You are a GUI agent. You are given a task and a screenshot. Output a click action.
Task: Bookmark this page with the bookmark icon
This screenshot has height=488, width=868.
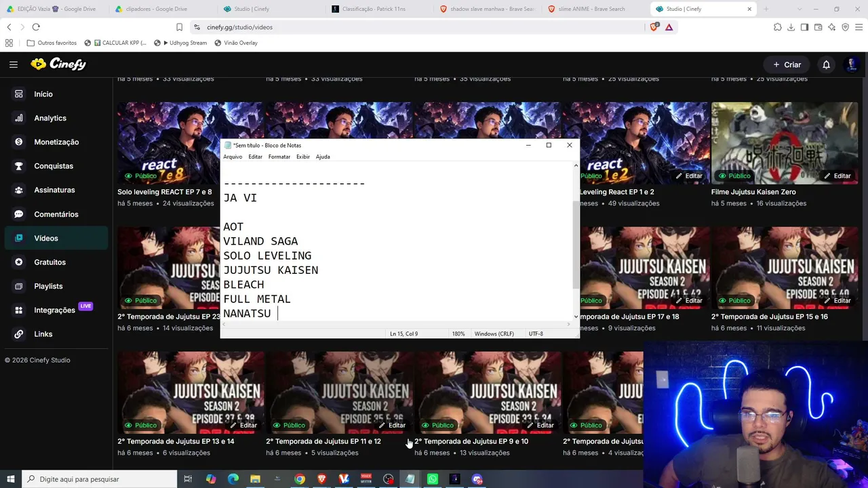pos(179,27)
